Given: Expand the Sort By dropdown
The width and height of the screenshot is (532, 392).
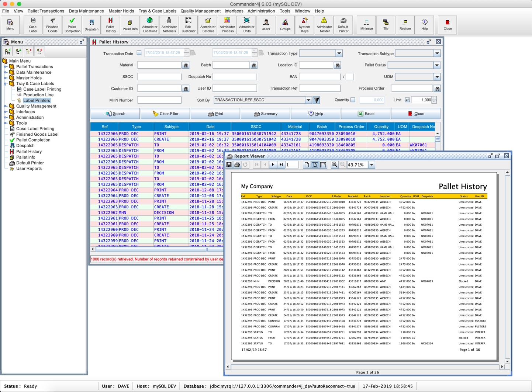Looking at the screenshot, I should point(308,100).
